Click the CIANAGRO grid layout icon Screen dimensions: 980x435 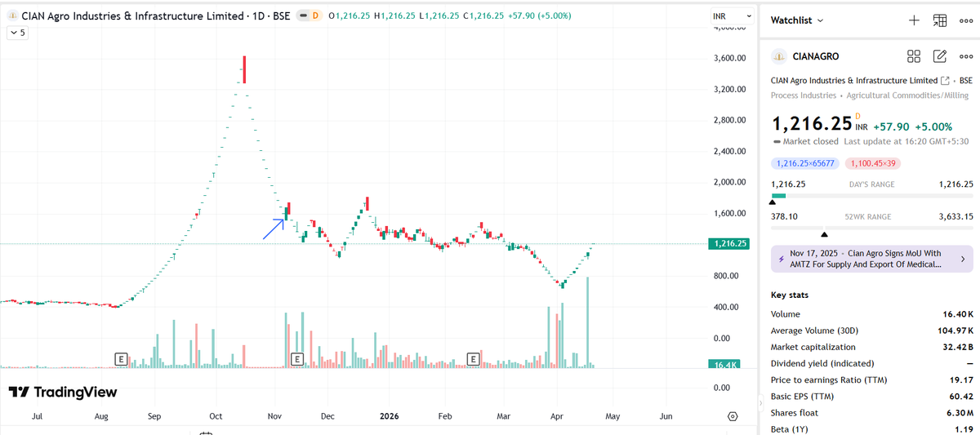coord(914,56)
